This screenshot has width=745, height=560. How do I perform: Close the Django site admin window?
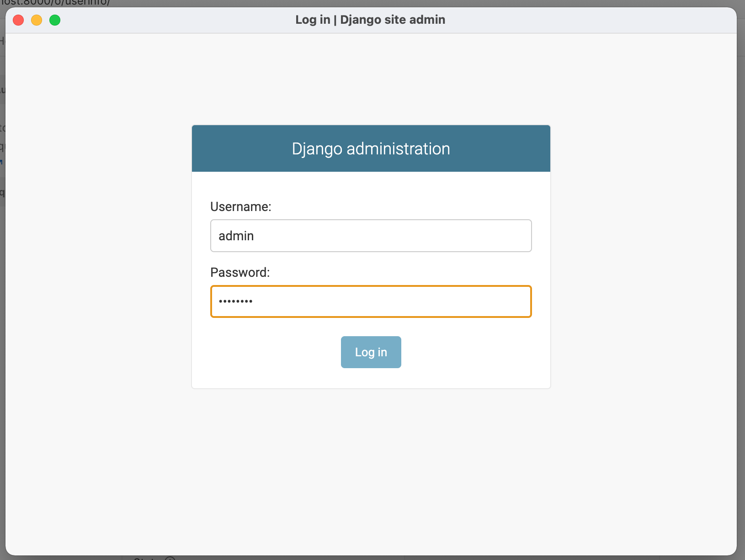coord(18,20)
